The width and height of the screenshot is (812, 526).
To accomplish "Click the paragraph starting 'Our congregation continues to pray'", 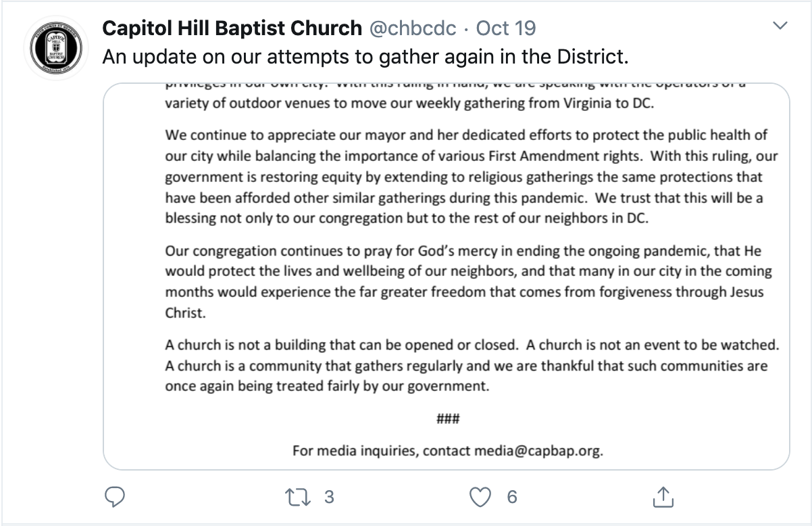I will click(x=469, y=282).
